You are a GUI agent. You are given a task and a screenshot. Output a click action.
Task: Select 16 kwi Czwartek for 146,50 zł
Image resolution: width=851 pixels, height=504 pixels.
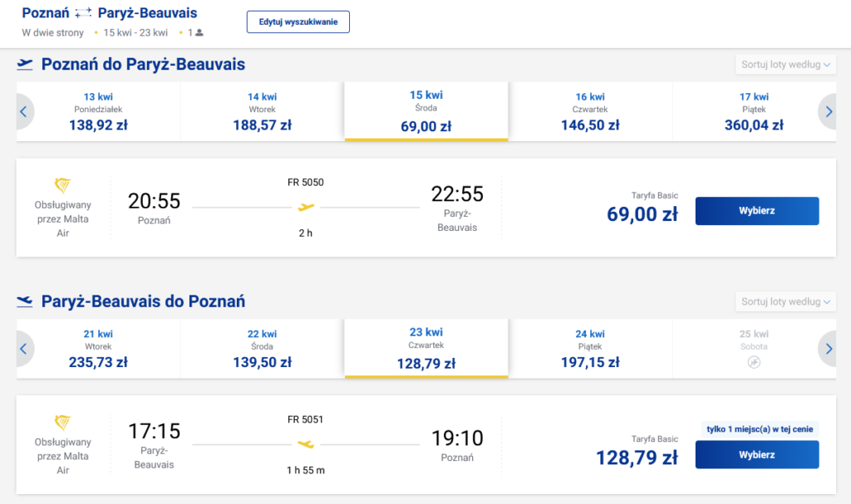pyautogui.click(x=590, y=111)
